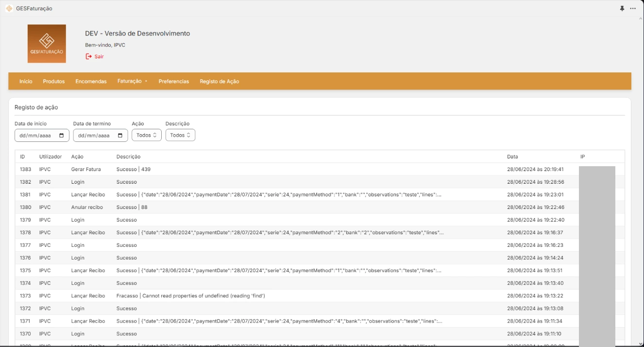Expand the Faturação dropdown menu
The width and height of the screenshot is (644, 347).
[133, 81]
